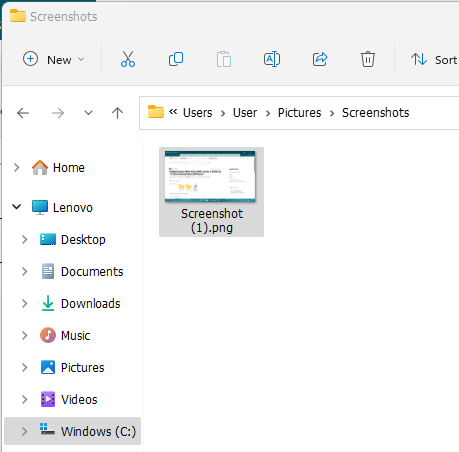Expand the Documents tree node
Screen dimensions: 459x452
click(x=24, y=271)
